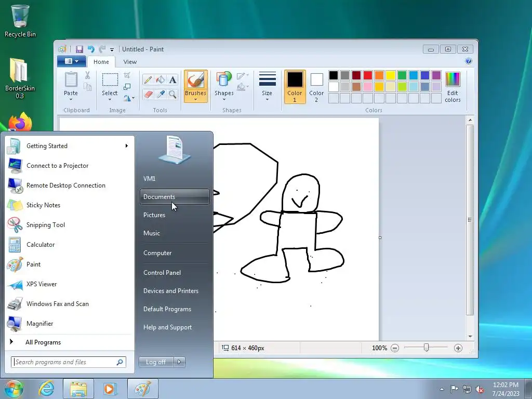This screenshot has height=399, width=532.
Task: Open Windows Explorer from the taskbar
Action: (x=78, y=389)
